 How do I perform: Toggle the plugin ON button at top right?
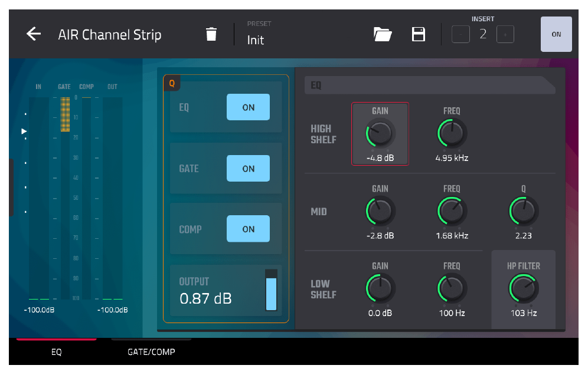(x=556, y=34)
